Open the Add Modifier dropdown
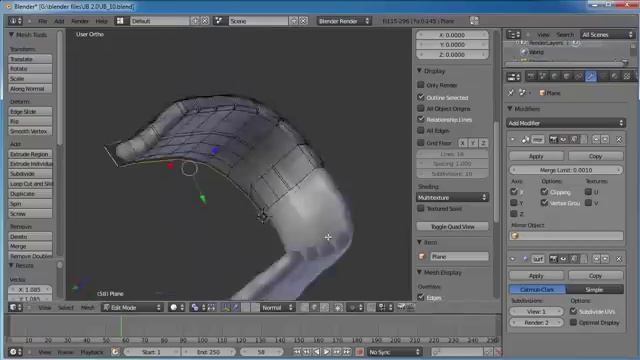The width and height of the screenshot is (640, 360). point(566,123)
